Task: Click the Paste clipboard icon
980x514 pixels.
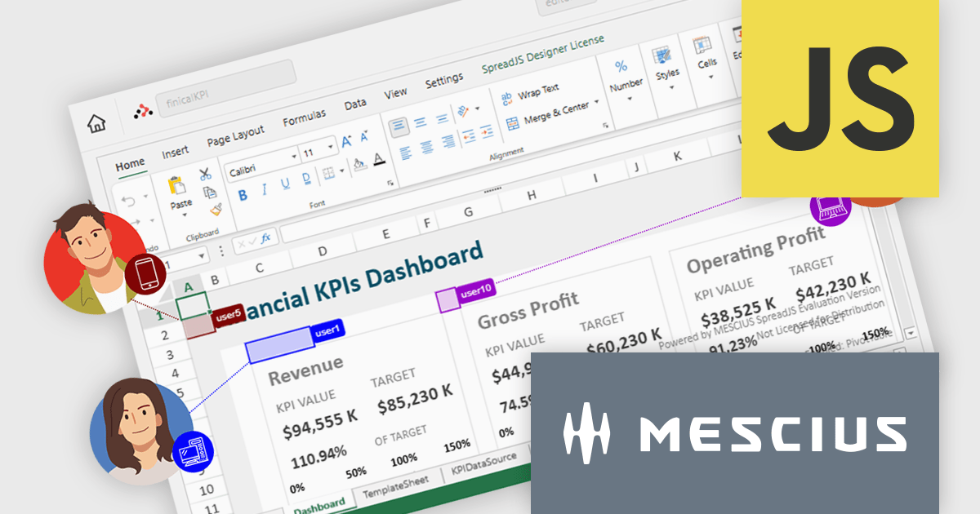Action: pos(177,186)
